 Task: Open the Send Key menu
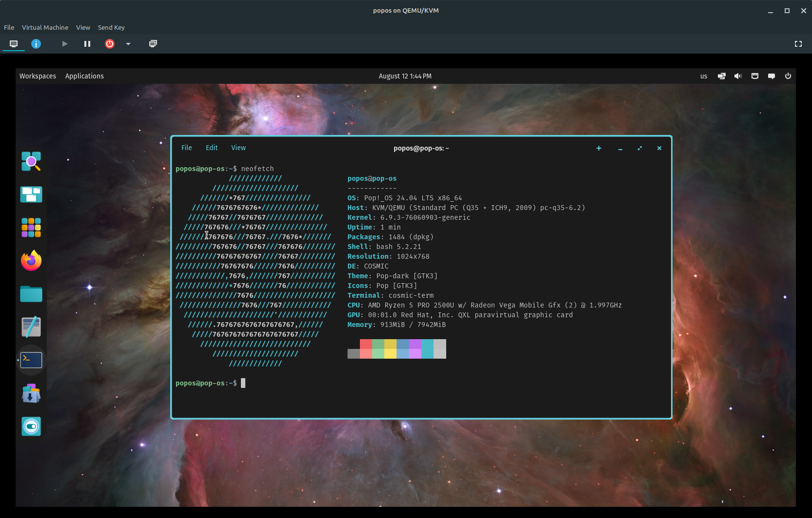[111, 27]
